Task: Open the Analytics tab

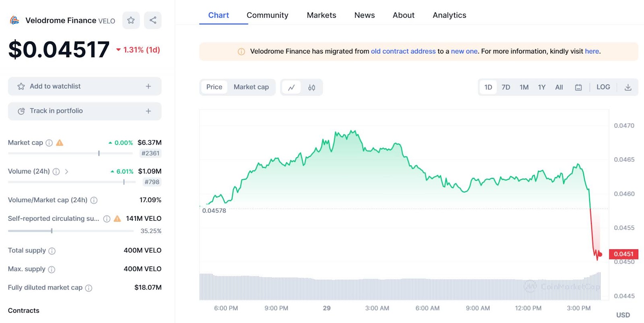Action: (449, 15)
